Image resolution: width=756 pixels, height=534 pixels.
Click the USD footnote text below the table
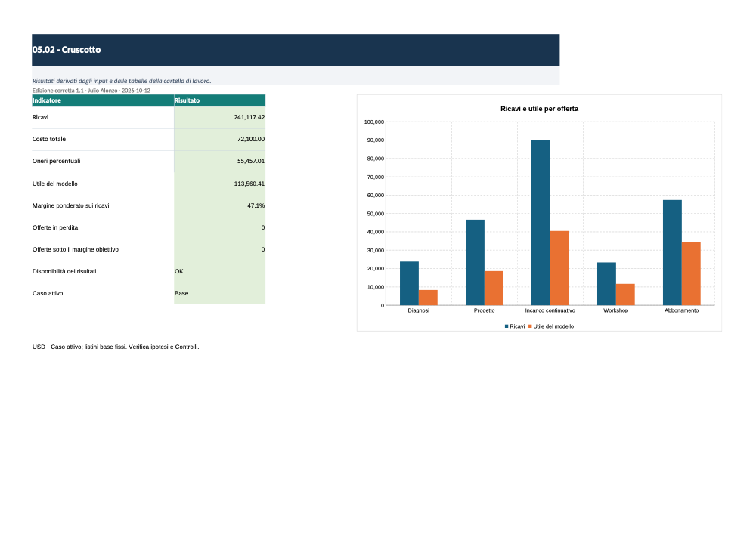click(116, 347)
